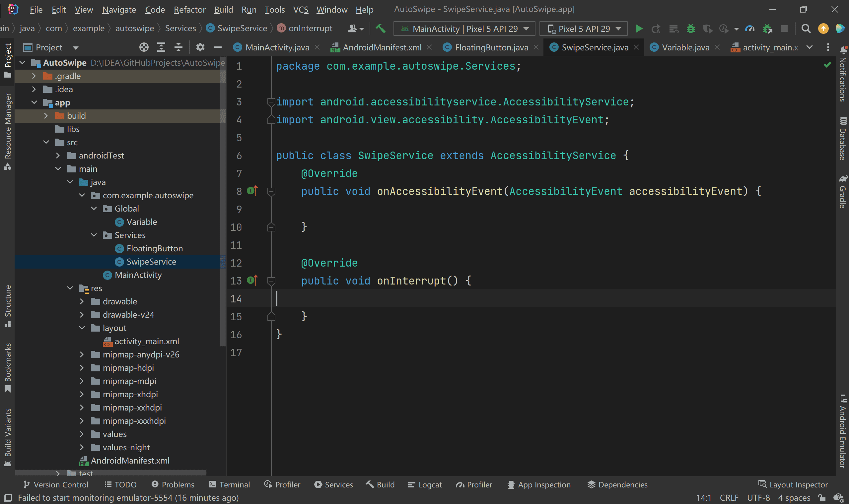Image resolution: width=850 pixels, height=504 pixels.
Task: Expand the androidTest folder
Action: tap(58, 156)
